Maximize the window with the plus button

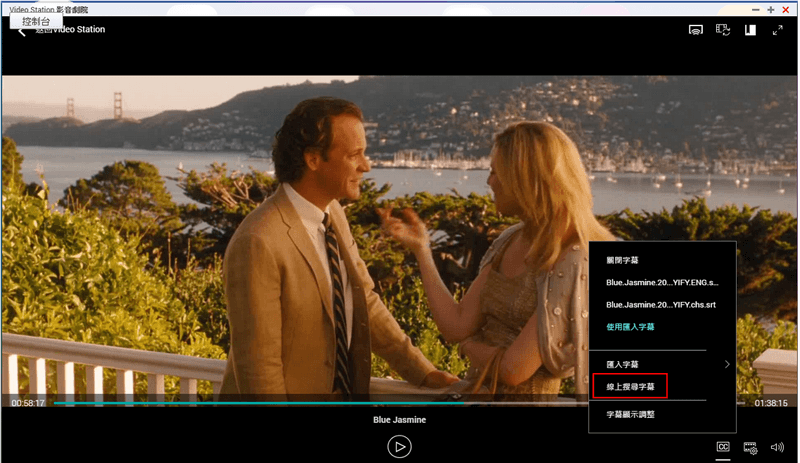(771, 10)
